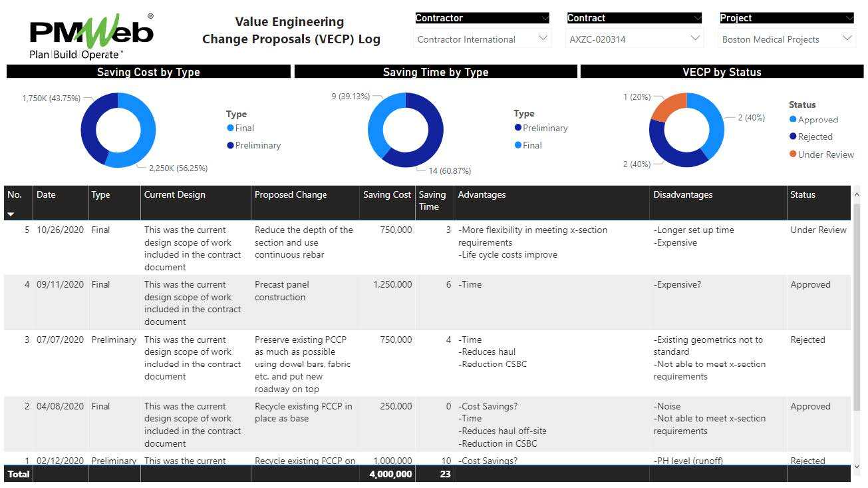Click the Under Review legend marker
Image resolution: width=868 pixels, height=488 pixels.
tap(793, 154)
